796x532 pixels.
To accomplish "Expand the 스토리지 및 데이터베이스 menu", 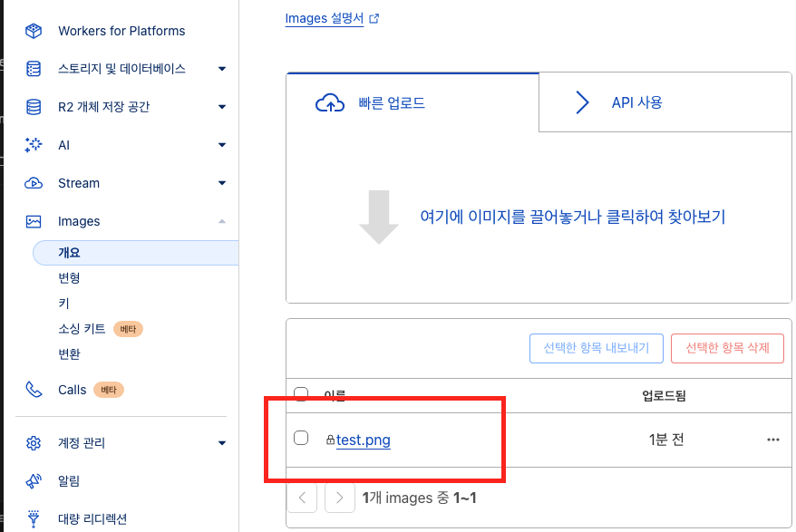I will point(222,69).
